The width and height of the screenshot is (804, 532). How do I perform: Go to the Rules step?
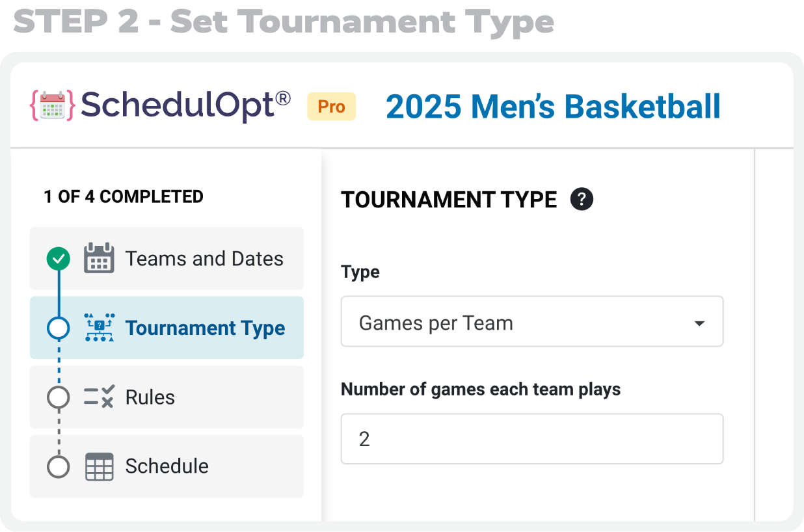tap(167, 397)
